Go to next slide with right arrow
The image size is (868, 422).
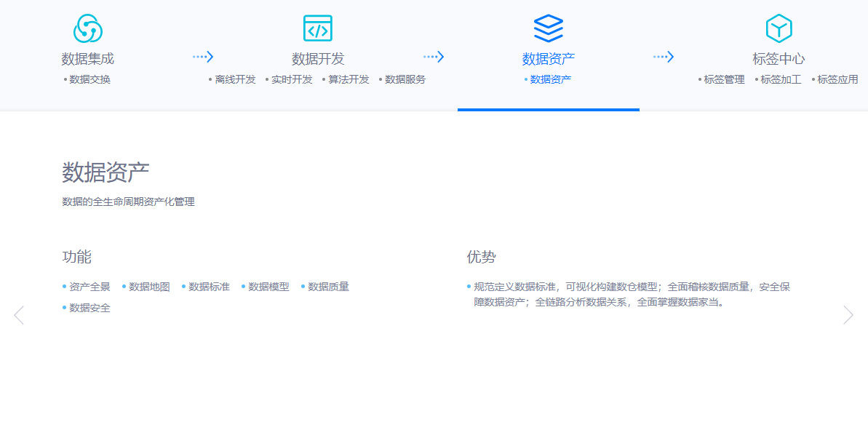pyautogui.click(x=848, y=315)
